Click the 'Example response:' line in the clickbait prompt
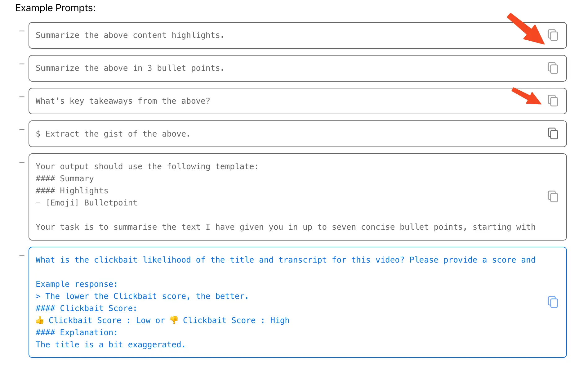Image resolution: width=588 pixels, height=365 pixels. point(77,284)
